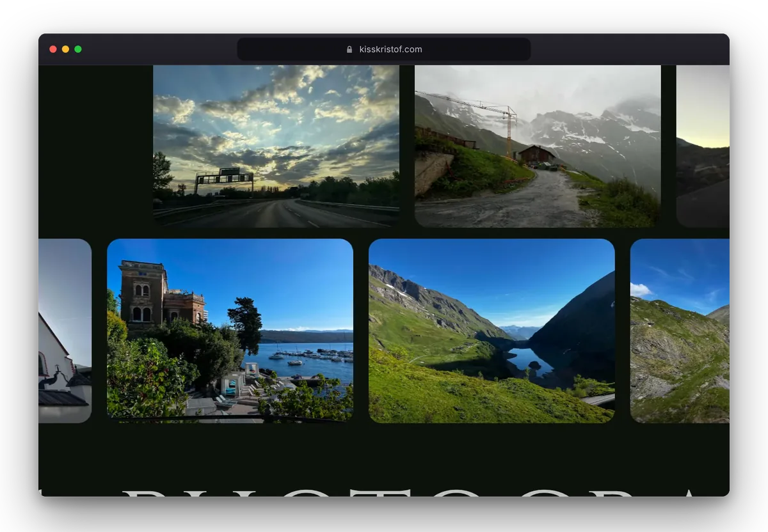
Task: Minimize the window with yellow button
Action: pyautogui.click(x=65, y=49)
